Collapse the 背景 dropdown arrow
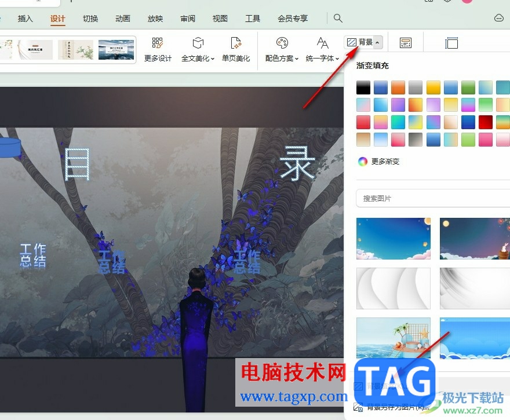Screen dimensions: 510x420 coord(378,43)
